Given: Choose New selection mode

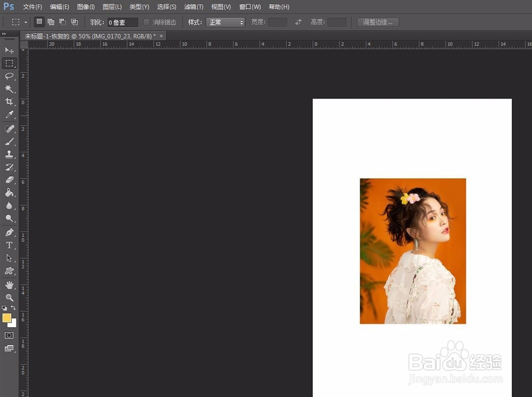Looking at the screenshot, I should (x=39, y=22).
